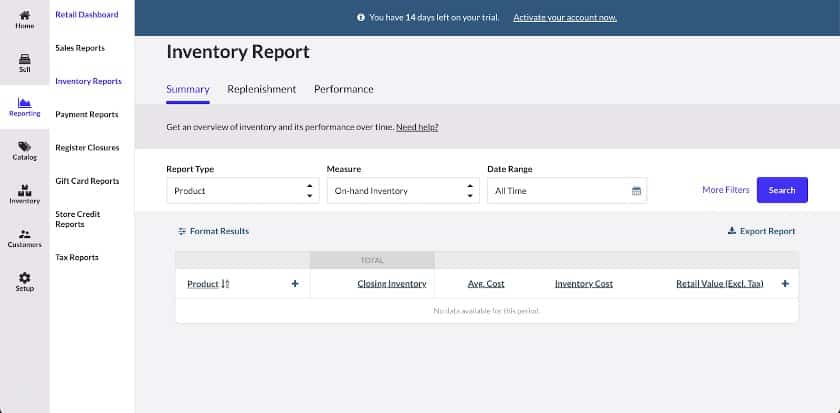Open the Sell register icon
Viewport: 840px width, 413px height.
(25, 59)
